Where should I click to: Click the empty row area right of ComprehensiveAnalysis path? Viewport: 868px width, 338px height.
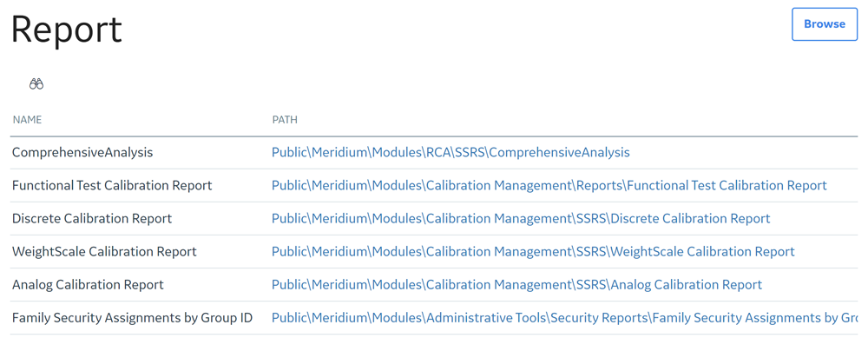pyautogui.click(x=744, y=152)
